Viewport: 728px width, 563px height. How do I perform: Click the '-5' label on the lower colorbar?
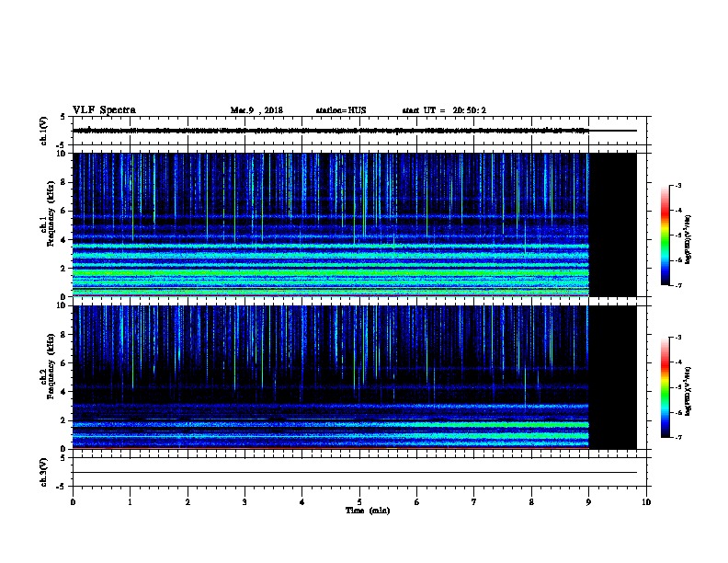coord(677,387)
